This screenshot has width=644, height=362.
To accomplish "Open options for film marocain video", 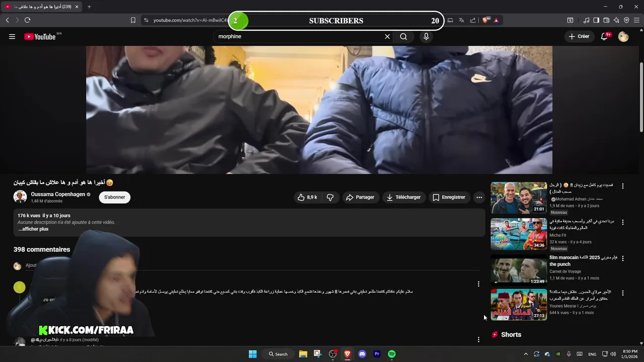I will point(623,258).
